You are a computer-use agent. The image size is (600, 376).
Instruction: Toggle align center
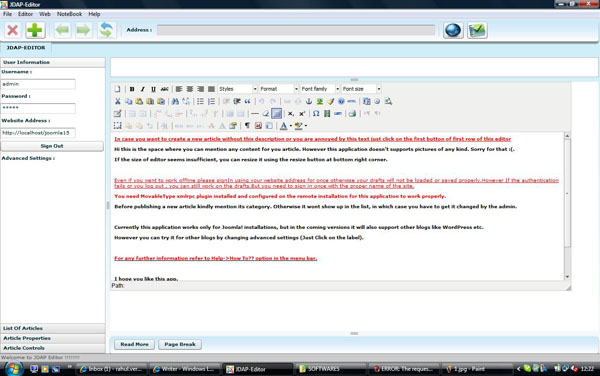[189, 89]
